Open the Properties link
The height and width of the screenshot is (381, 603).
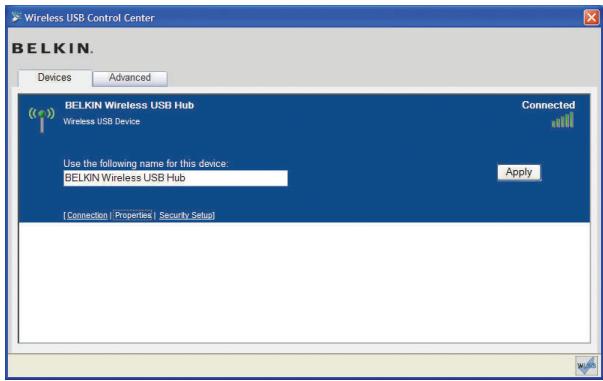133,215
